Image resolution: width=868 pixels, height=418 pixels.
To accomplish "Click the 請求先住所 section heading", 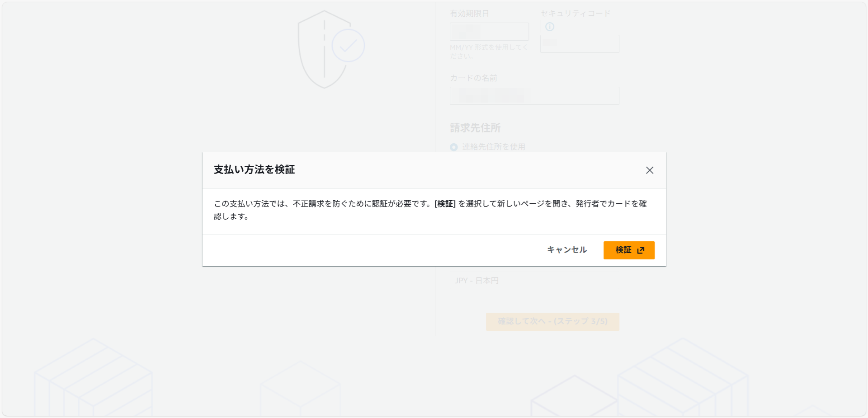I will tap(475, 128).
